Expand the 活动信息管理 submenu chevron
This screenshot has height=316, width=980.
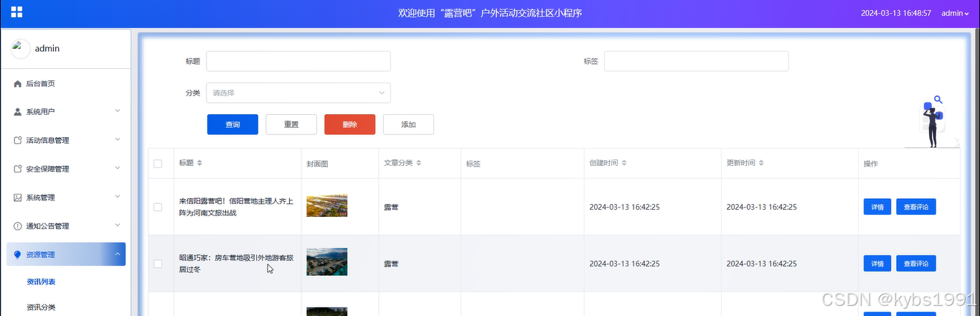point(118,140)
